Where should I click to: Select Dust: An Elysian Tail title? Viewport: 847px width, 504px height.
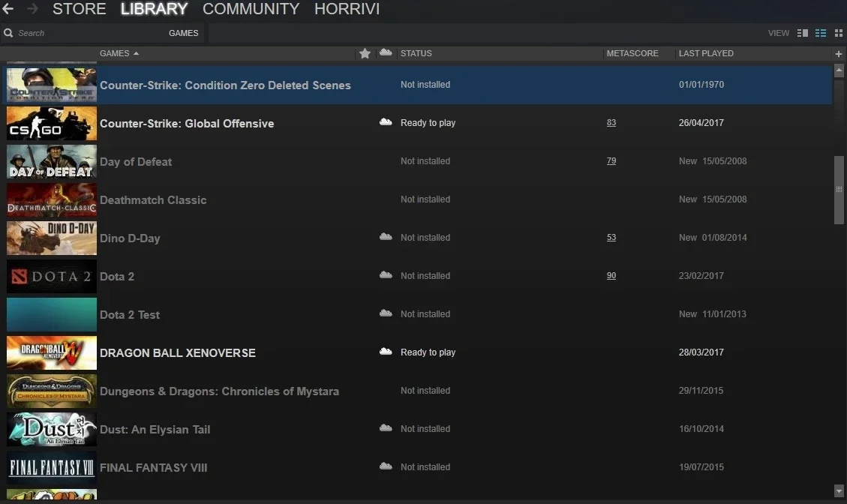click(x=155, y=430)
